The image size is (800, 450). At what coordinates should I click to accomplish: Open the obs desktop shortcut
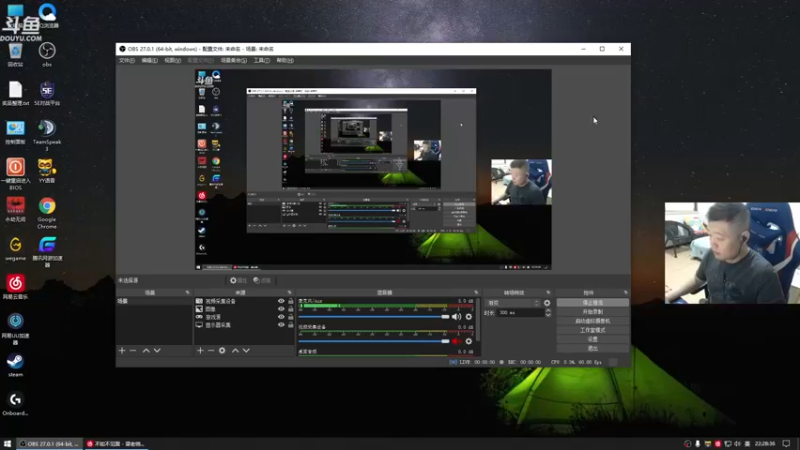[x=47, y=55]
